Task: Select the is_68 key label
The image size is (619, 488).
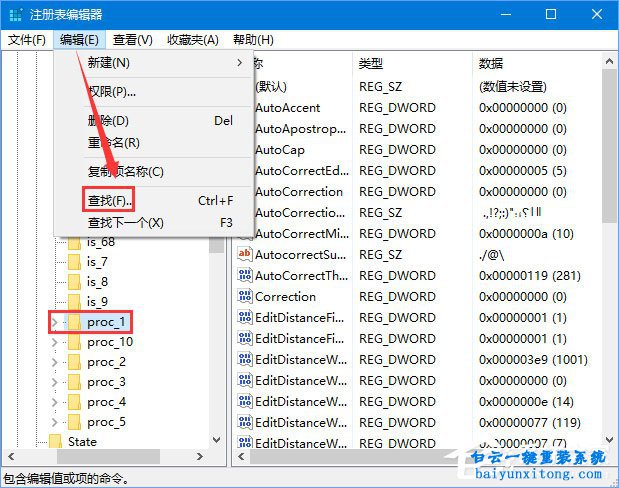Action: tap(101, 241)
